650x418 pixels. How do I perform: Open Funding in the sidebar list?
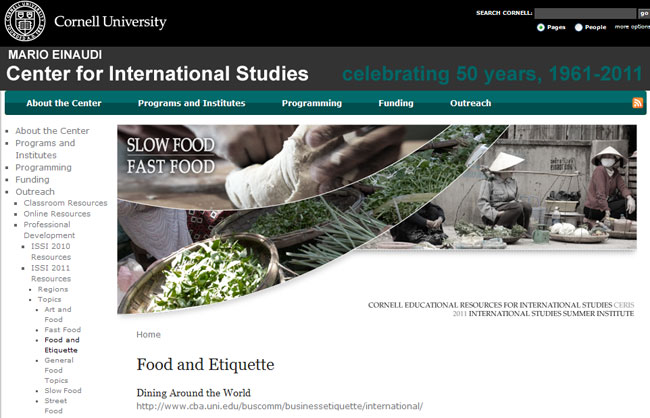(32, 180)
